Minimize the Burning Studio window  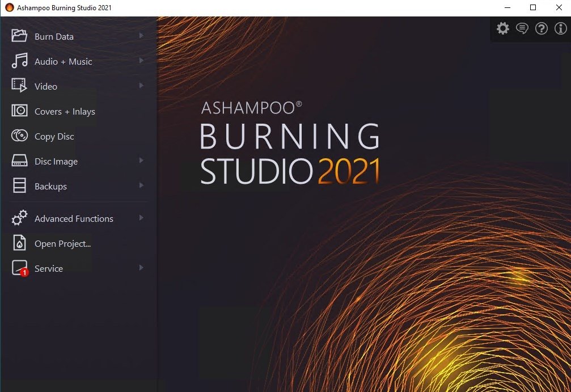coord(507,7)
